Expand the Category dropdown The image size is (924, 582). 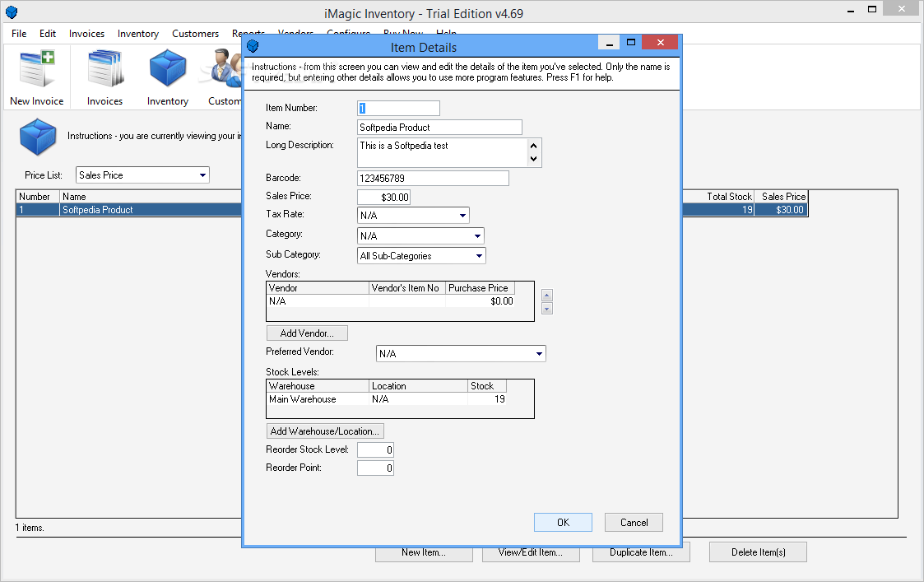[x=477, y=236]
